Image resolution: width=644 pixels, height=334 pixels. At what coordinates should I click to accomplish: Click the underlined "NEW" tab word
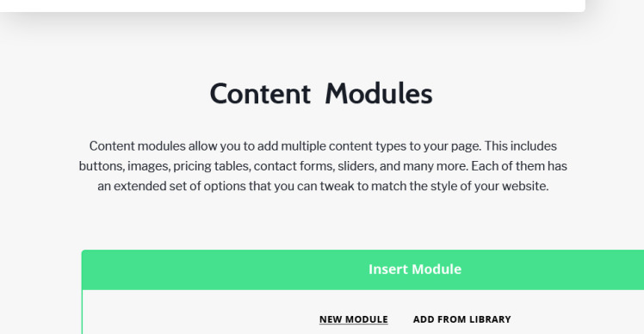331,319
